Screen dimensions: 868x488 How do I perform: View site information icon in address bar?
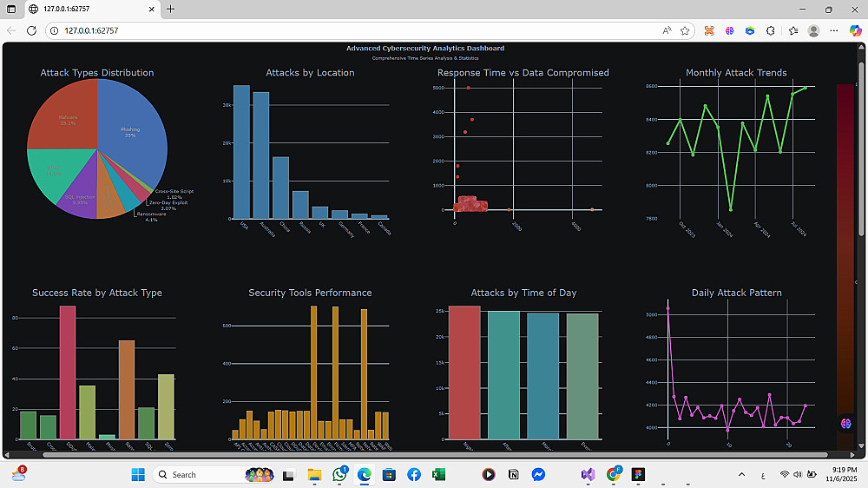tap(54, 30)
